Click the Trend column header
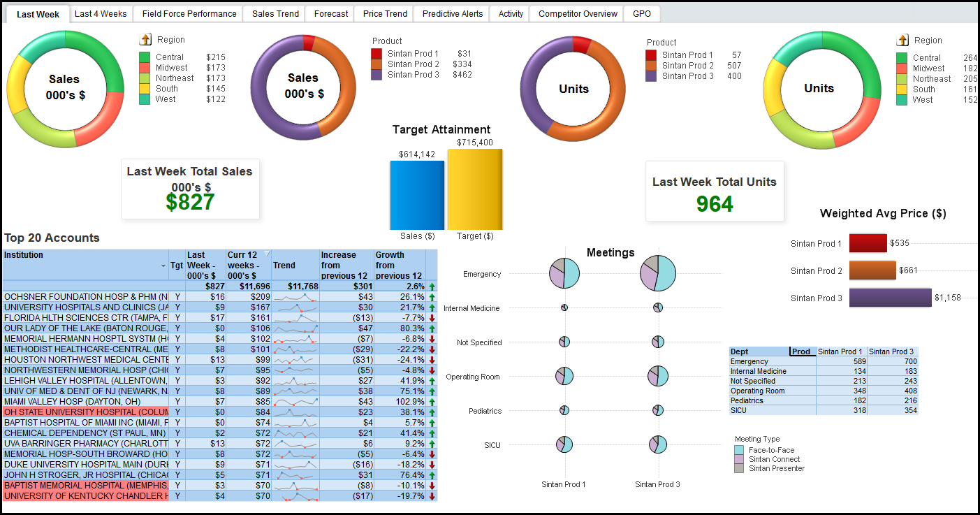Viewport: 980px width, 515px height. (x=295, y=266)
